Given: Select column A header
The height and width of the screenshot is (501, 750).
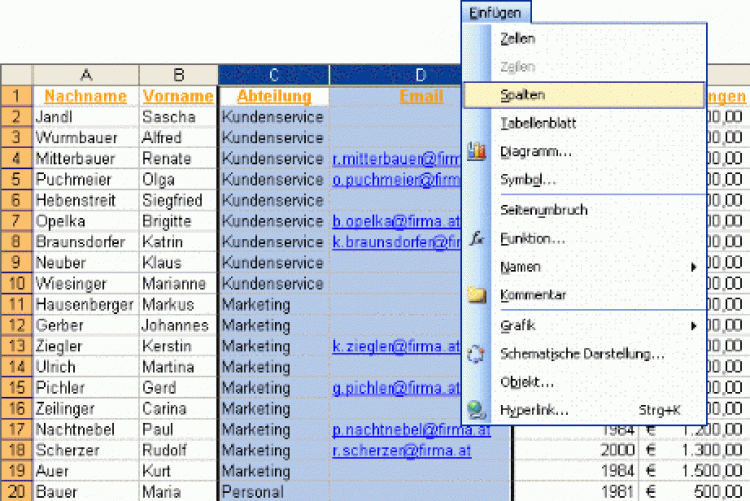Looking at the screenshot, I should click(x=86, y=75).
